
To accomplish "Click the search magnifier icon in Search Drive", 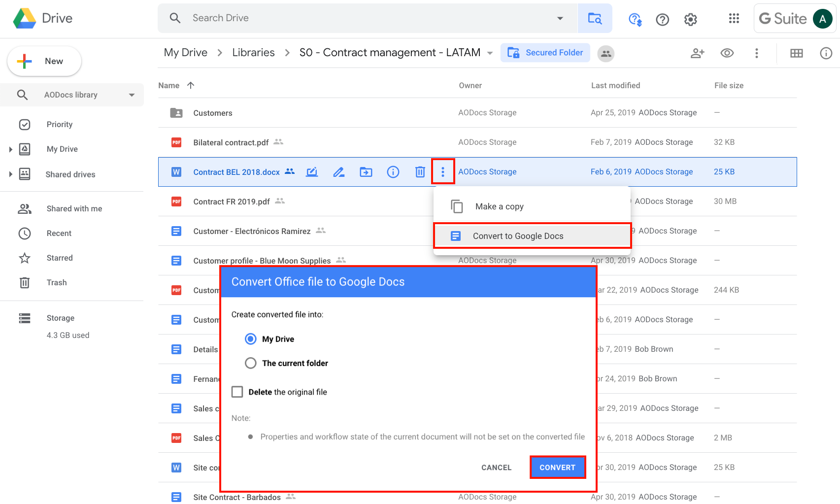I will (175, 18).
